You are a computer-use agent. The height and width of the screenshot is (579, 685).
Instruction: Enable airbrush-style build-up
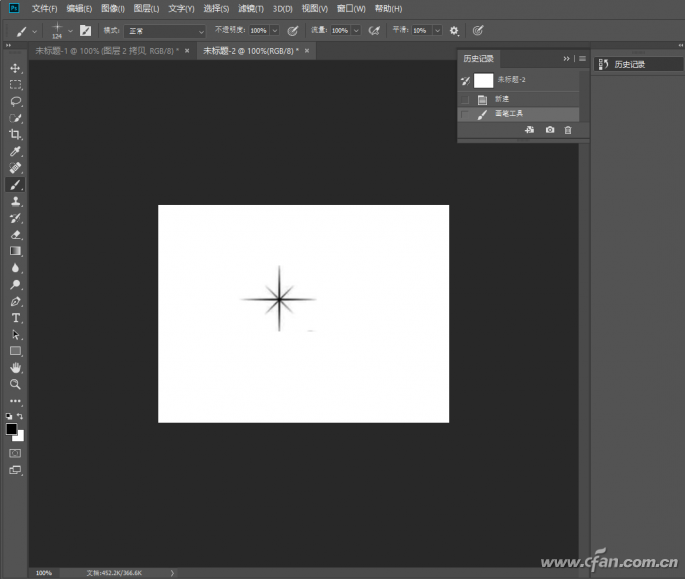click(374, 31)
